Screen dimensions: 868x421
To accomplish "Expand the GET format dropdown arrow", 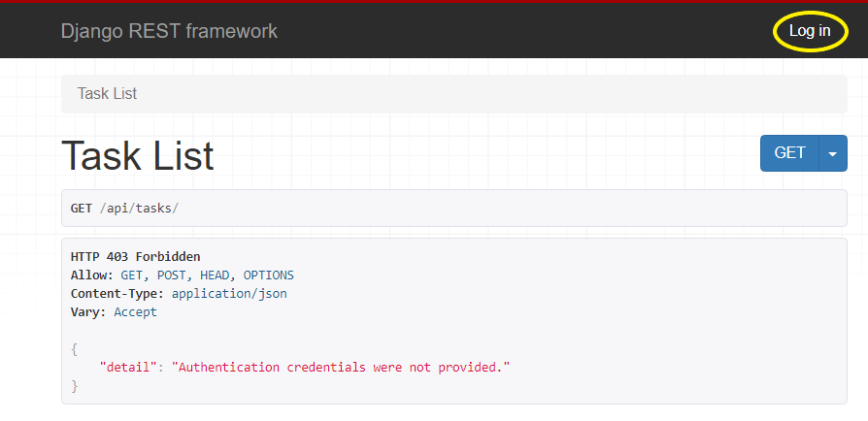I will coord(833,153).
